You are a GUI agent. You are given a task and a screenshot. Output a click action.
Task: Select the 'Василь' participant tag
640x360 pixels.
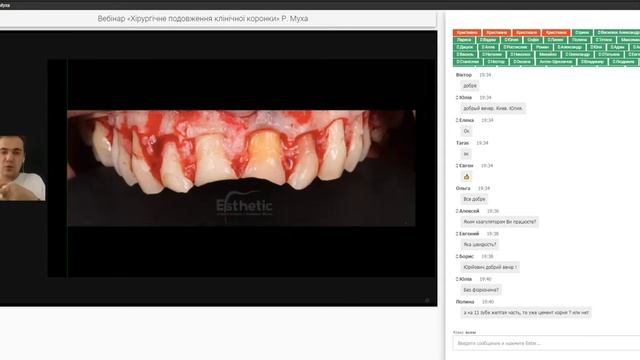[x=465, y=54]
